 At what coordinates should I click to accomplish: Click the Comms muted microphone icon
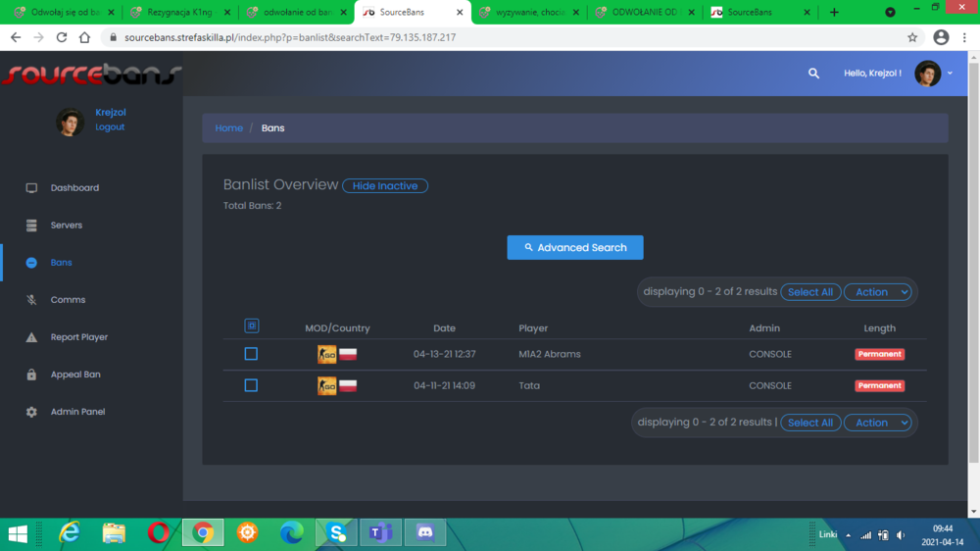31,300
